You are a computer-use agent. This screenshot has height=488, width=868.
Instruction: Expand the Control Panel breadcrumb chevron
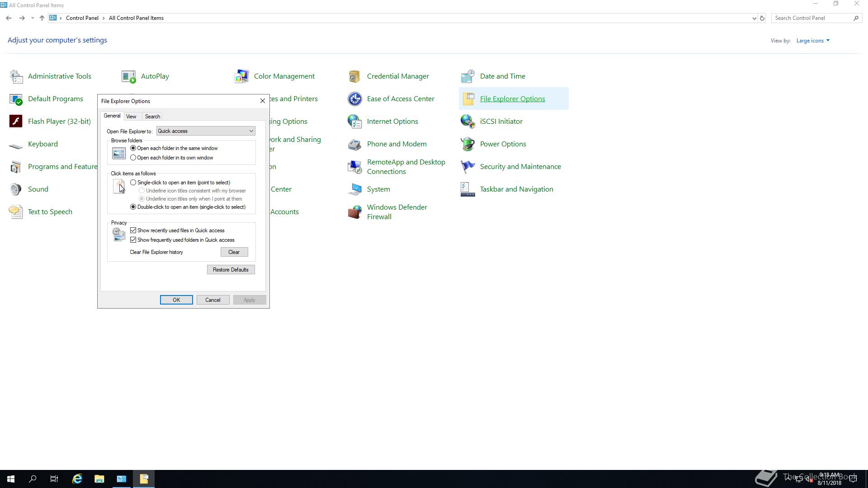click(x=104, y=18)
